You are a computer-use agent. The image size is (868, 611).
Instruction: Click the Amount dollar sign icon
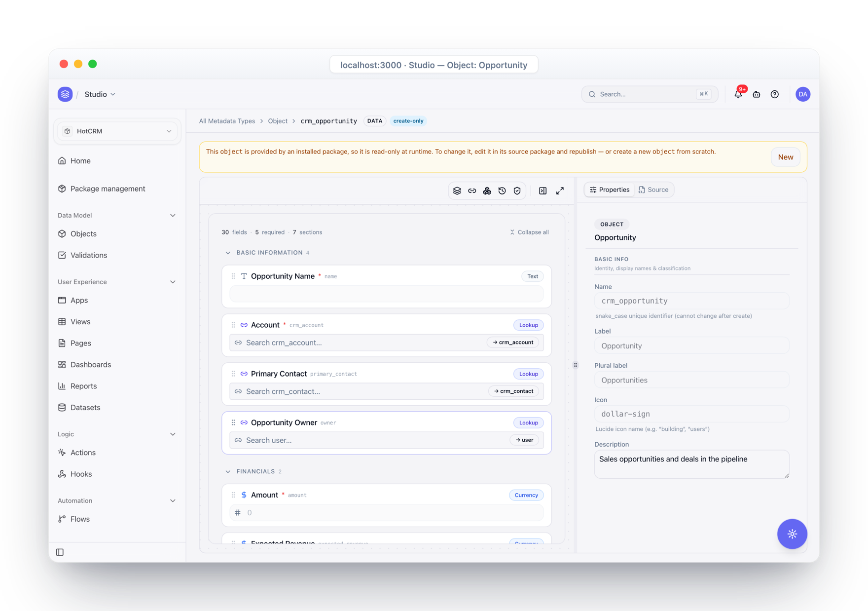pos(244,495)
